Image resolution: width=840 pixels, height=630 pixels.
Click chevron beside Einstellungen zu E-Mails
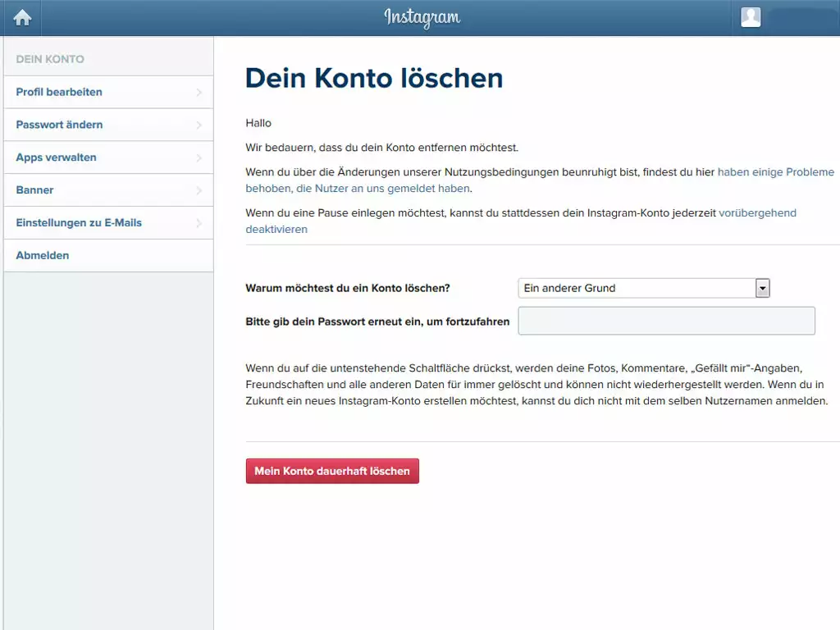pyautogui.click(x=199, y=223)
